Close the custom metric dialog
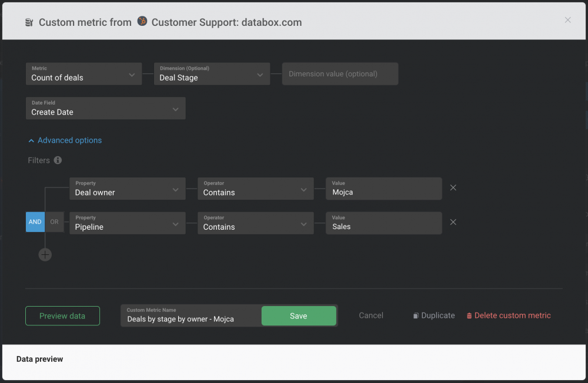This screenshot has width=588, height=383. click(567, 20)
